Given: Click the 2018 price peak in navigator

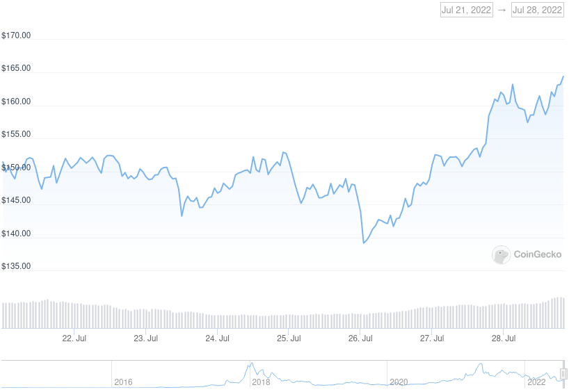Looking at the screenshot, I should click(x=251, y=364).
